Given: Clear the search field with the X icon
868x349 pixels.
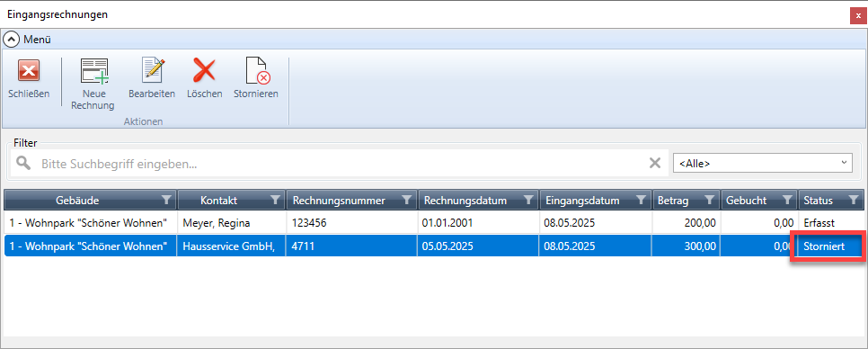Looking at the screenshot, I should (x=655, y=163).
